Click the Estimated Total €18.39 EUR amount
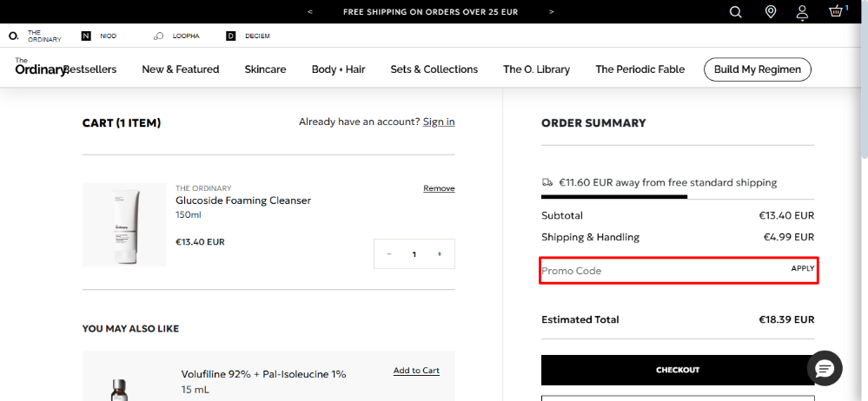This screenshot has height=401, width=868. [786, 319]
